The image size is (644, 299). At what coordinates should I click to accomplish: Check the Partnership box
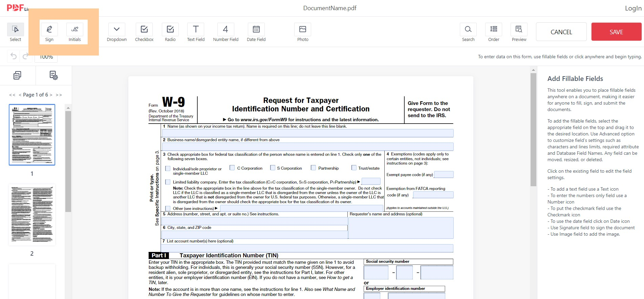coord(313,168)
